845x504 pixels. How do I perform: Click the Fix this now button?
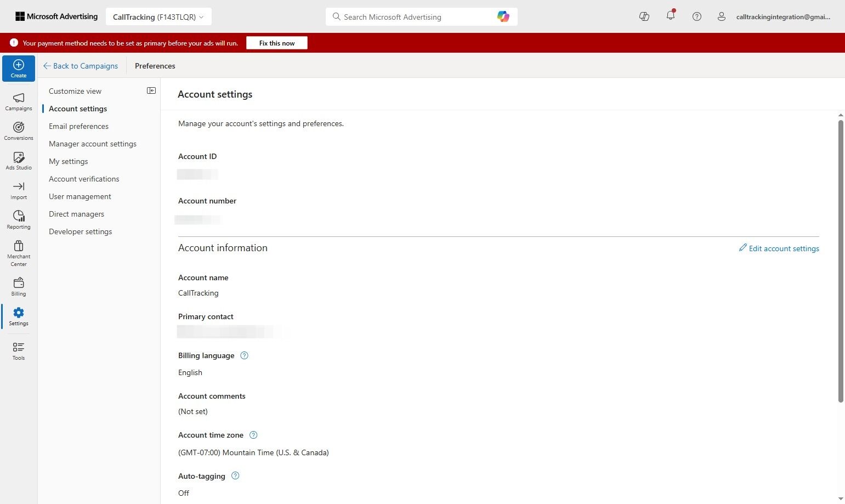point(277,43)
